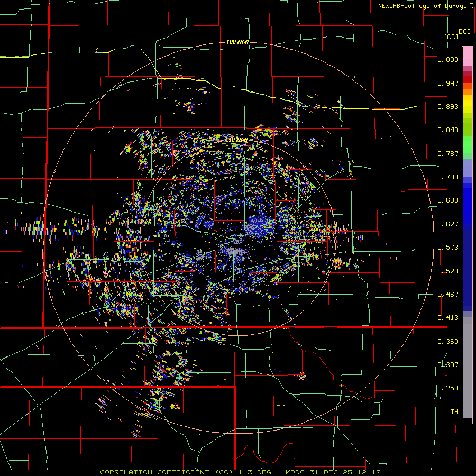The image size is (476, 476).
Task: Click the 50 NMI range ring label
Action: click(238, 140)
